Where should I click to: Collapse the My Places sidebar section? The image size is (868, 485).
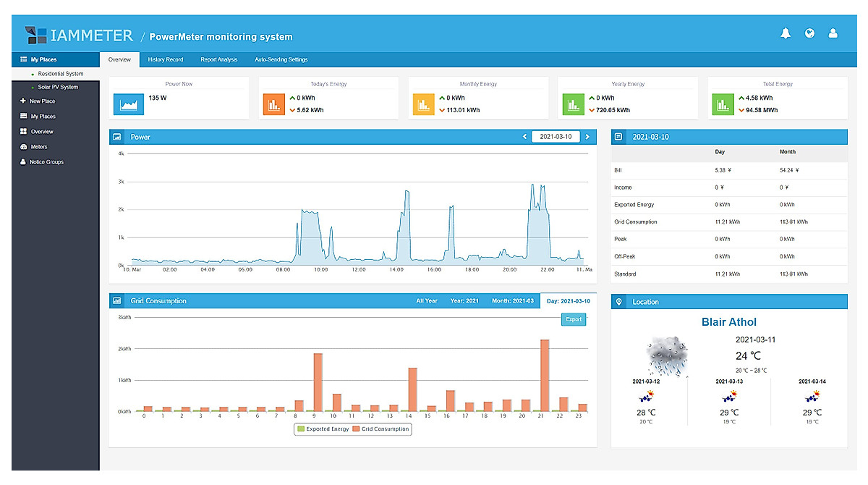tap(43, 59)
